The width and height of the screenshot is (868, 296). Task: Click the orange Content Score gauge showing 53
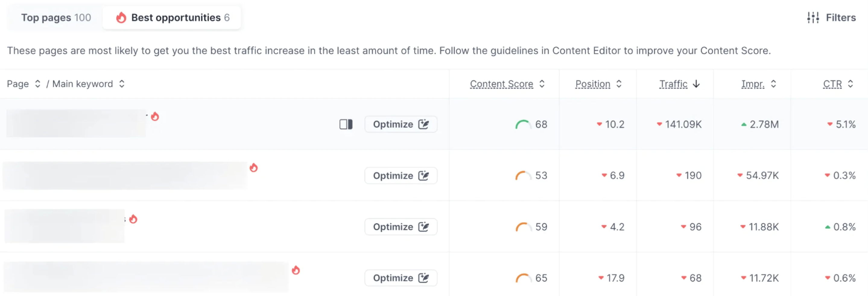coord(523,176)
